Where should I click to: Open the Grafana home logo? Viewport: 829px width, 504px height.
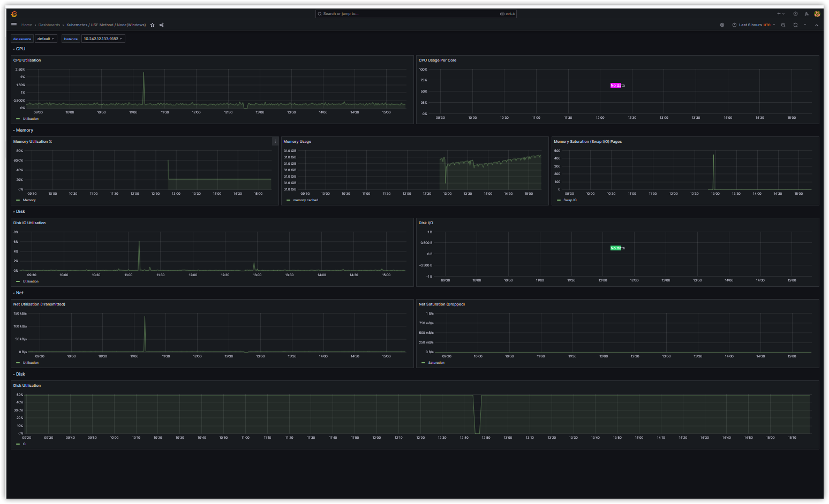click(14, 13)
